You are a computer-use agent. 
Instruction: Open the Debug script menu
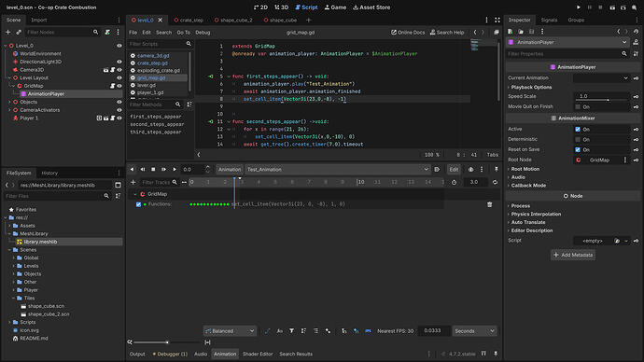click(x=203, y=32)
